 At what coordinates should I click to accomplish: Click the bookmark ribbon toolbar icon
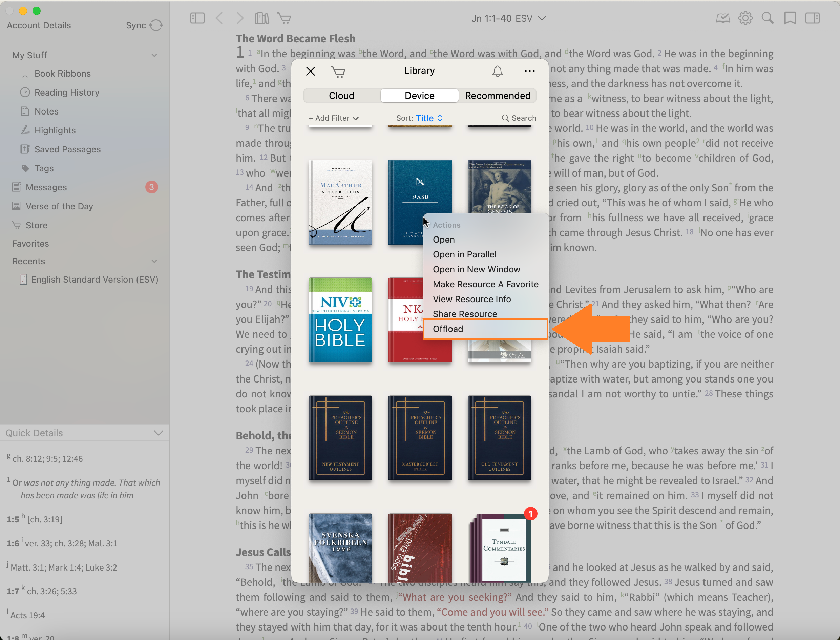[x=790, y=18]
